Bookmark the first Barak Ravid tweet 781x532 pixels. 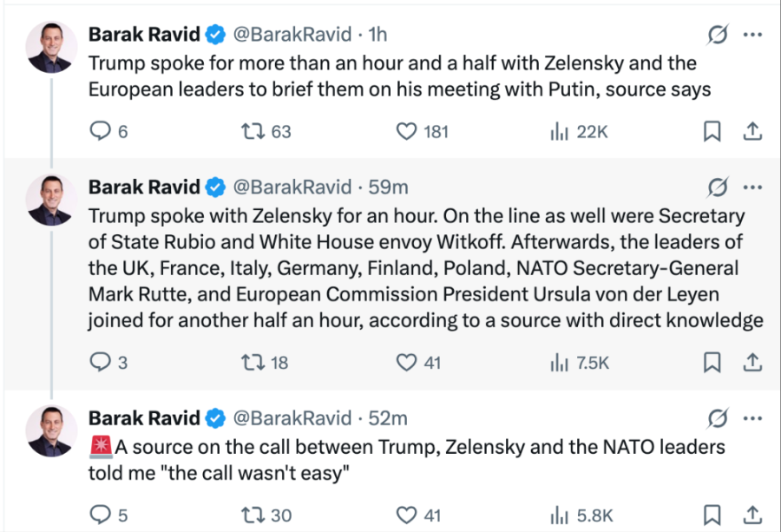pyautogui.click(x=712, y=132)
